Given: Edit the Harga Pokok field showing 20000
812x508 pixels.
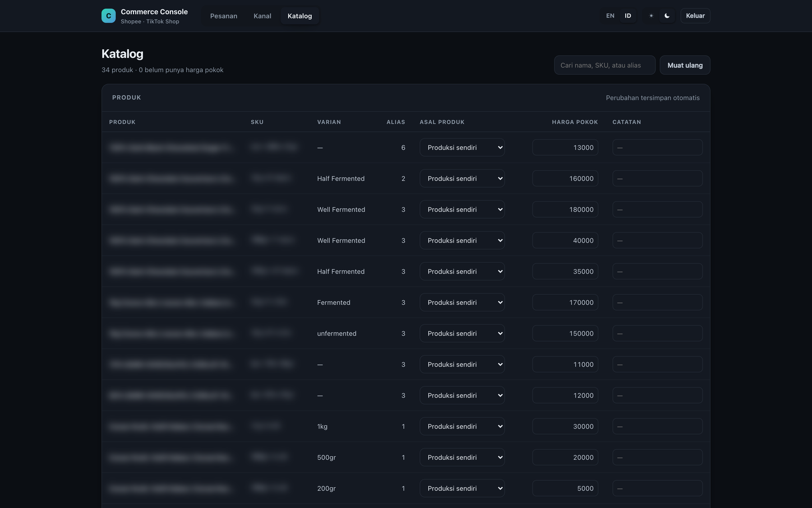Looking at the screenshot, I should [x=565, y=457].
